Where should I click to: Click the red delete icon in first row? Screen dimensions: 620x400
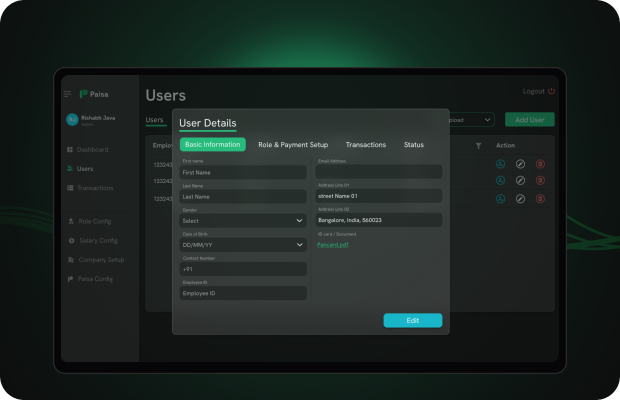[541, 164]
